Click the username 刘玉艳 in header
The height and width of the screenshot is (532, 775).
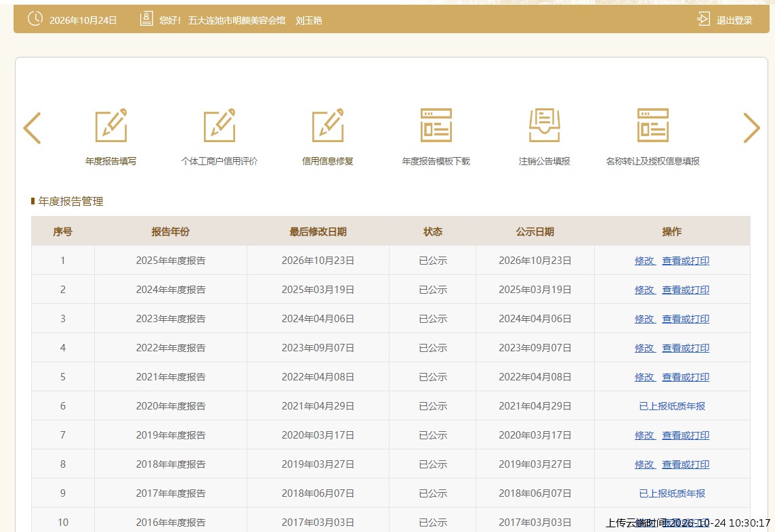[x=309, y=20]
